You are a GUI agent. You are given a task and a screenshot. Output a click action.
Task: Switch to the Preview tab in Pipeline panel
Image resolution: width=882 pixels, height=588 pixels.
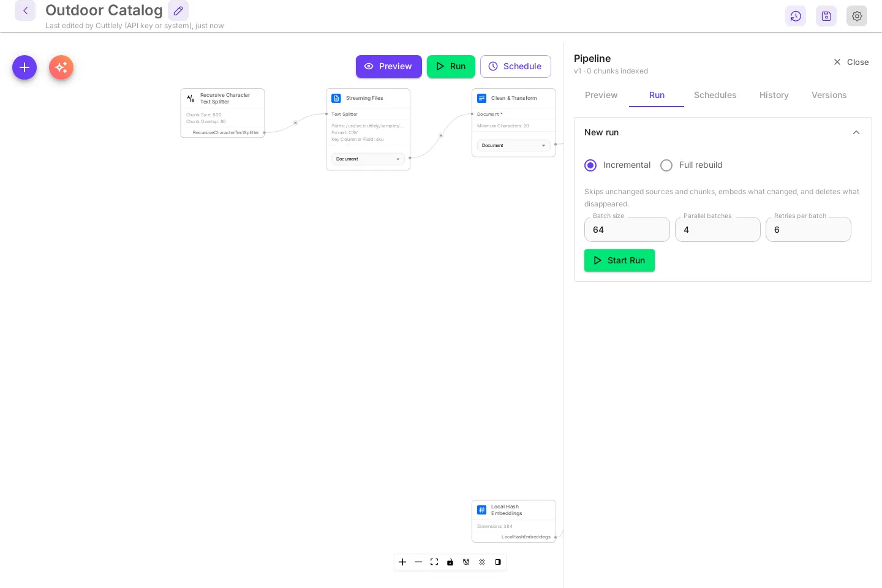coord(601,95)
